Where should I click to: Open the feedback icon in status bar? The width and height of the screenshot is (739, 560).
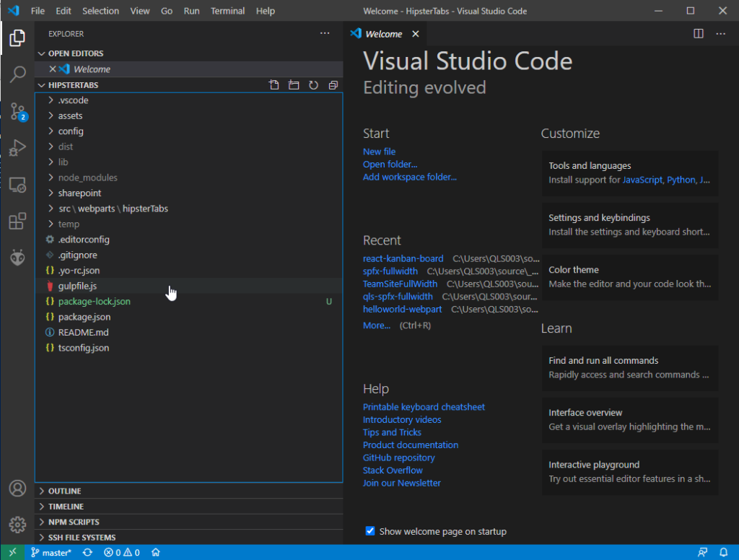click(702, 553)
